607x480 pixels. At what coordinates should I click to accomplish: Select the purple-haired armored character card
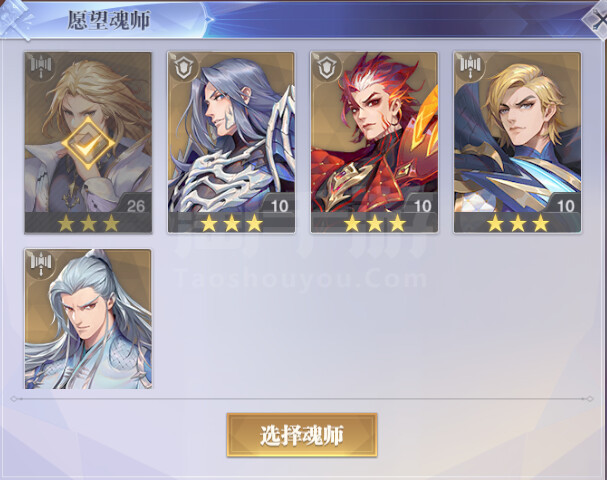231,143
